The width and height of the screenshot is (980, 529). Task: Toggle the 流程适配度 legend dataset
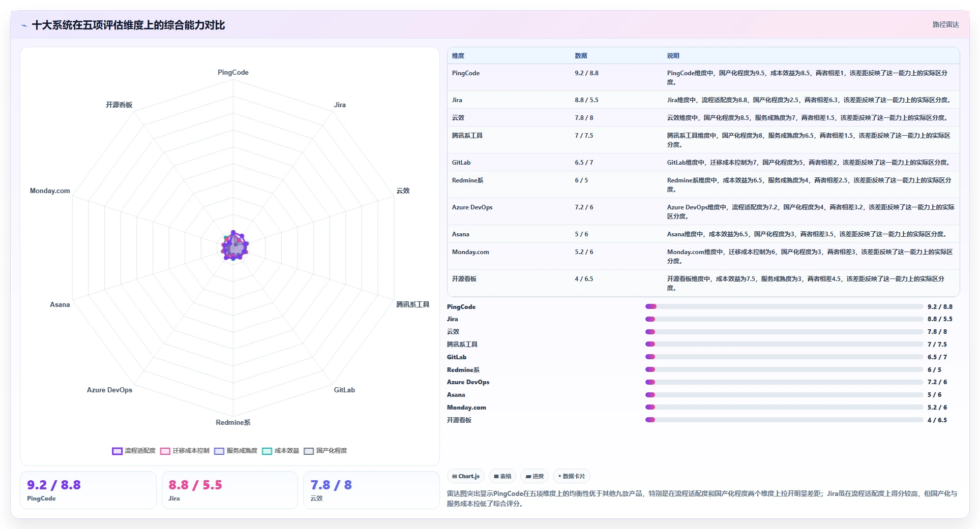134,451
